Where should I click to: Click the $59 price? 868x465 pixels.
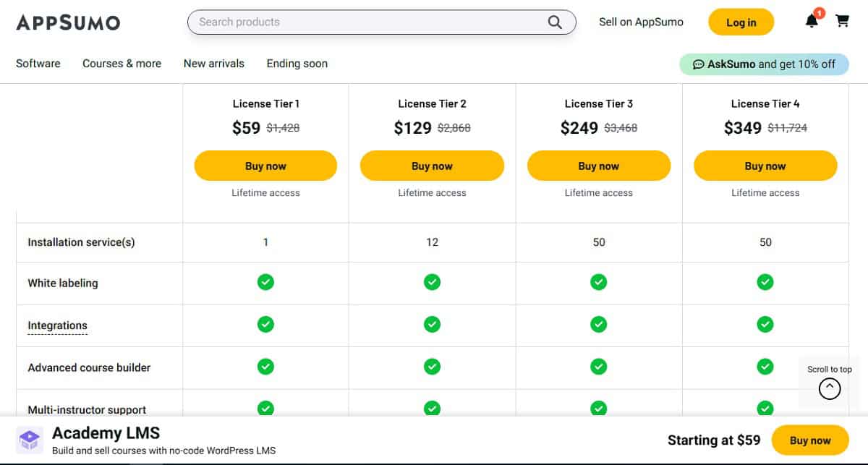click(x=246, y=128)
